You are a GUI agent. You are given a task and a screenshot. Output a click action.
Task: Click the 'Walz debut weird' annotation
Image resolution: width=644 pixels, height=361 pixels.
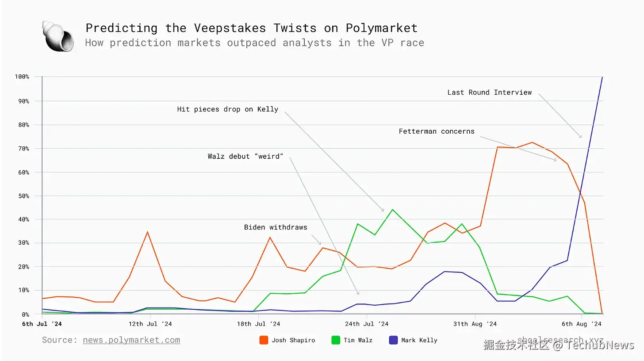click(245, 156)
